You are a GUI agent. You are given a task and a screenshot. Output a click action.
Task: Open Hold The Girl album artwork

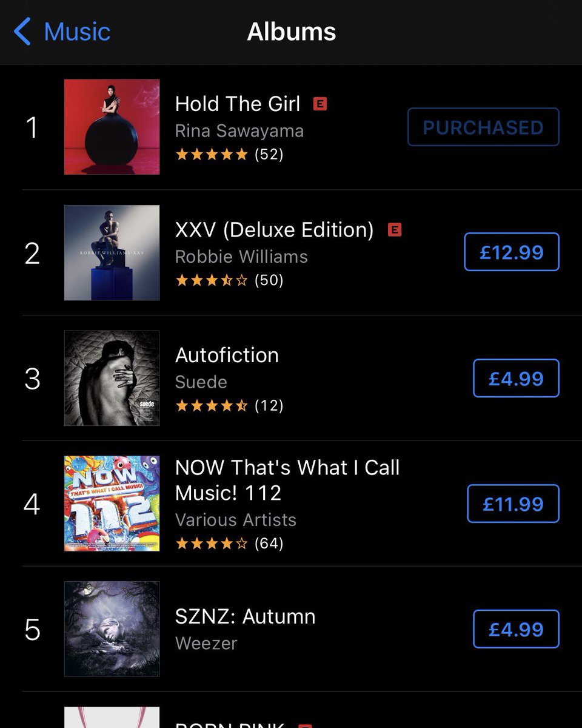(112, 127)
